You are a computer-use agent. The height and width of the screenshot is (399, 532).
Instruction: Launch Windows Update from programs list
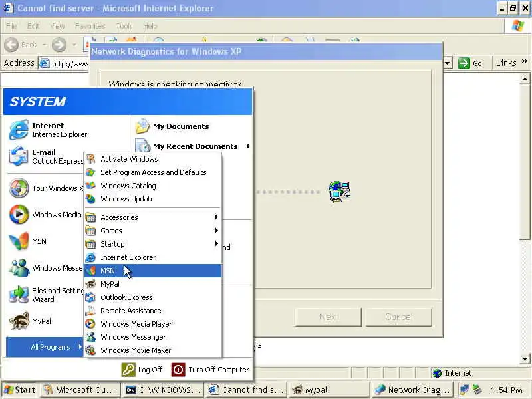pyautogui.click(x=153, y=199)
